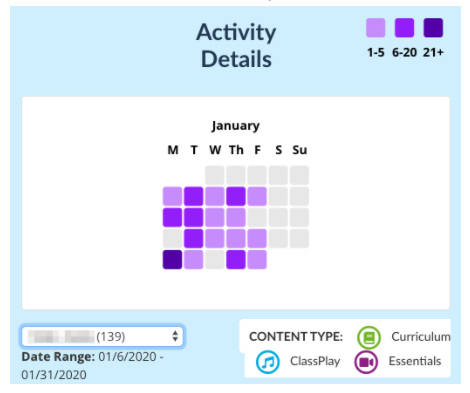The image size is (470, 393).
Task: Select the medium purple 6-20 legend swatch
Action: click(404, 28)
